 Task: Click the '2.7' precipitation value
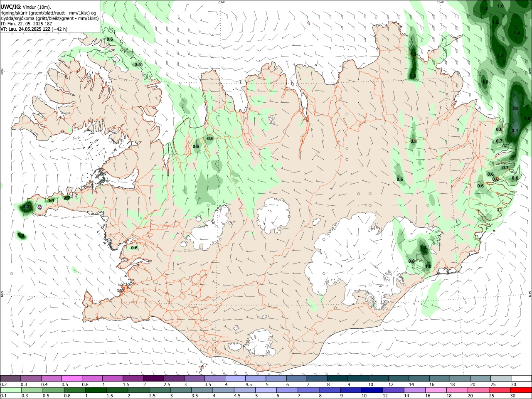click(x=66, y=198)
